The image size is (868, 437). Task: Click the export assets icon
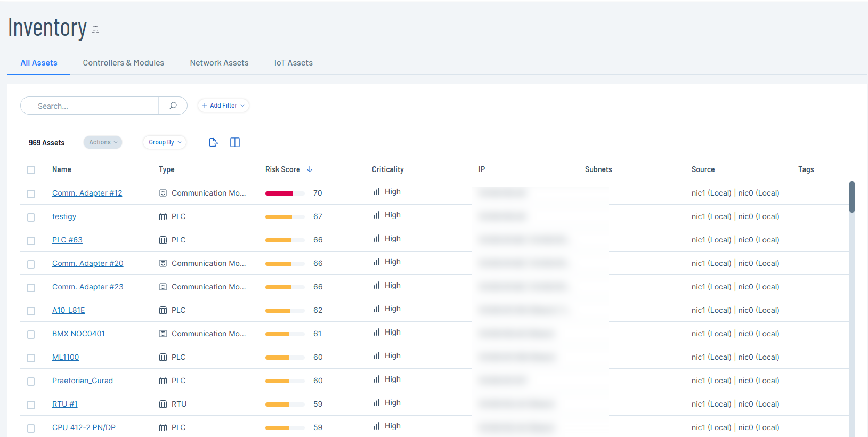coord(213,142)
